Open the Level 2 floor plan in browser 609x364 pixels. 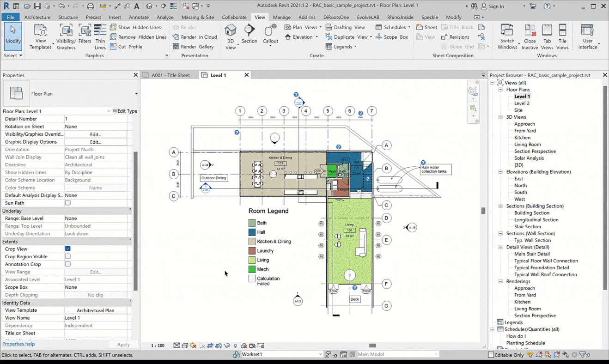tap(522, 103)
